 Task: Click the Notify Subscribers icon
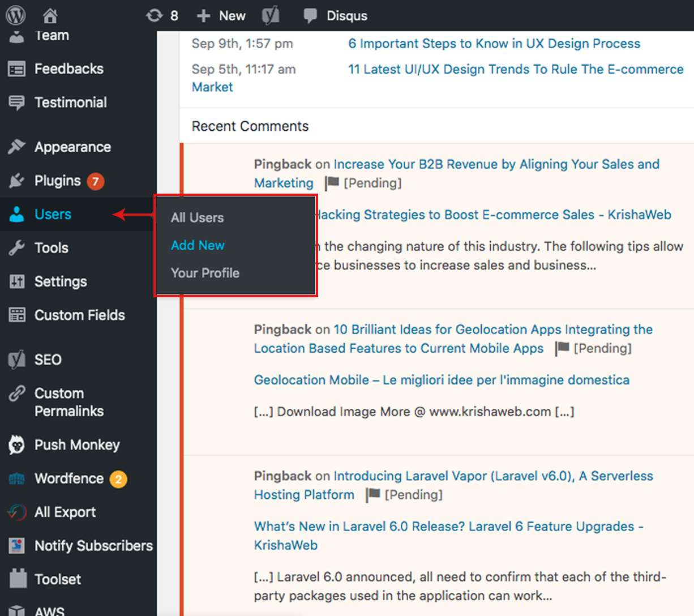click(x=17, y=546)
